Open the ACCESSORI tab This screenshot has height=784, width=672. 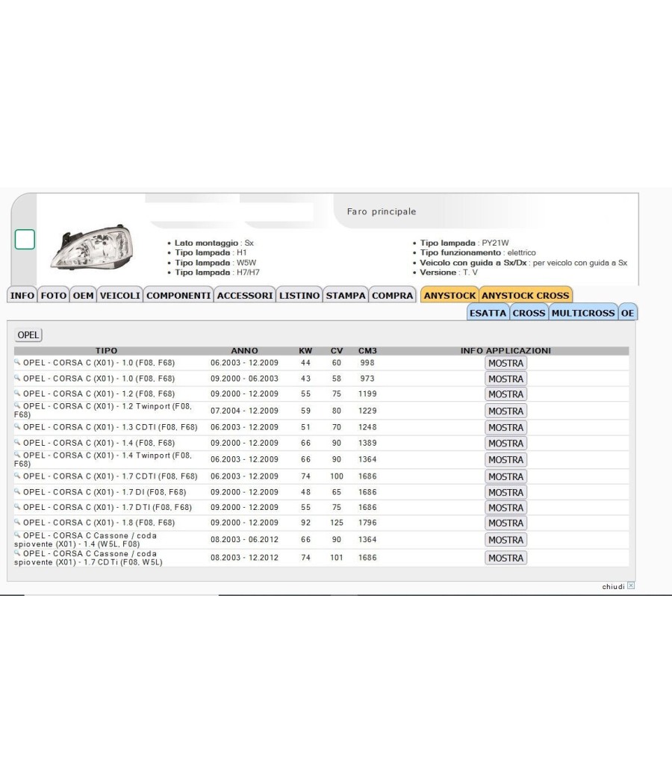pyautogui.click(x=245, y=295)
